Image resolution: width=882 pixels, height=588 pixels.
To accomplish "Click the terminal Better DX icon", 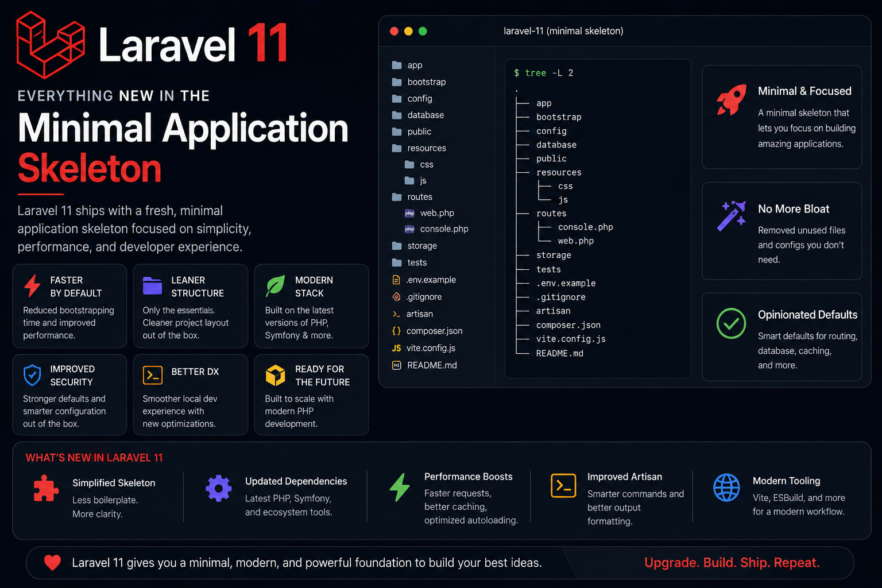I will tap(153, 375).
